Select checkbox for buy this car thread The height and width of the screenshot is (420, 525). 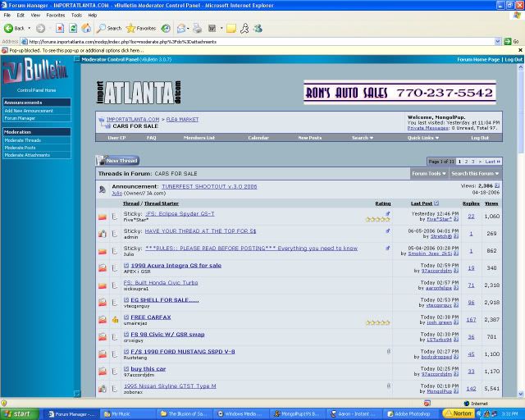pyautogui.click(x=126, y=368)
